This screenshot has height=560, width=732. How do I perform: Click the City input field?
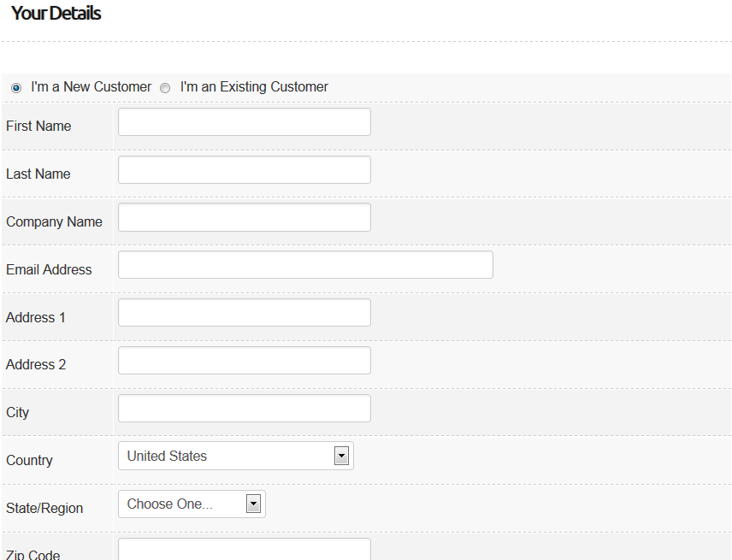pyautogui.click(x=244, y=409)
